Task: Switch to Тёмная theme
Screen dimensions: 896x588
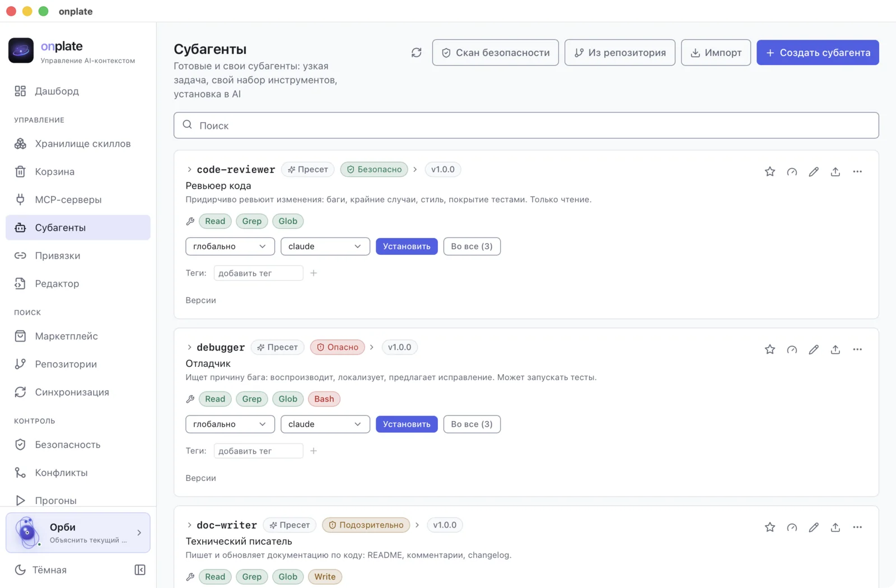Action: tap(40, 570)
